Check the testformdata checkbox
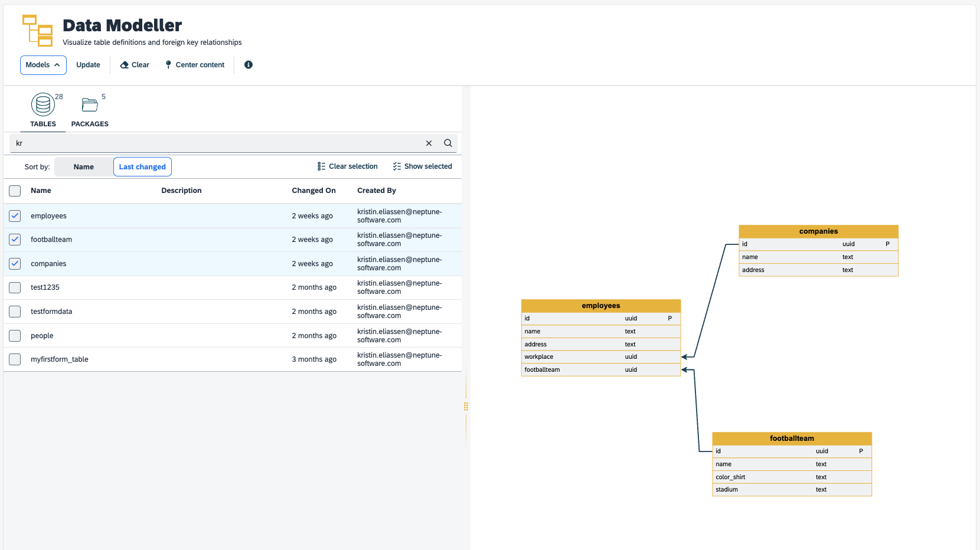This screenshot has width=980, height=550. [15, 312]
